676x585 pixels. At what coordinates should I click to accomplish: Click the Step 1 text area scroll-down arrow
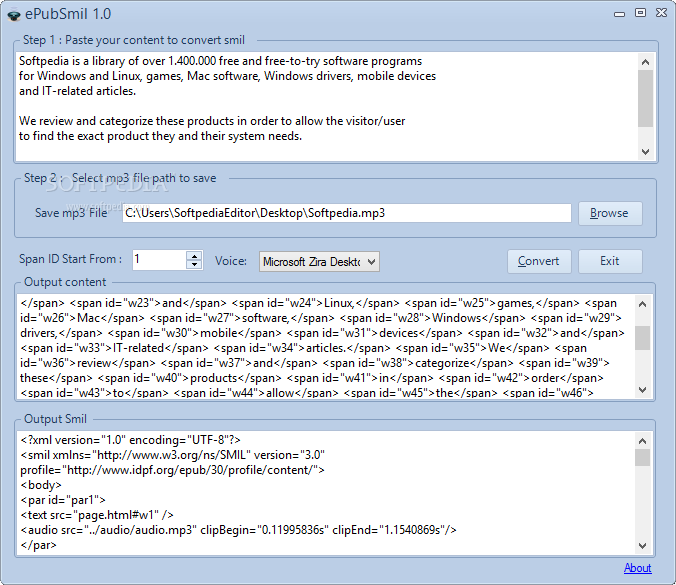click(x=645, y=152)
